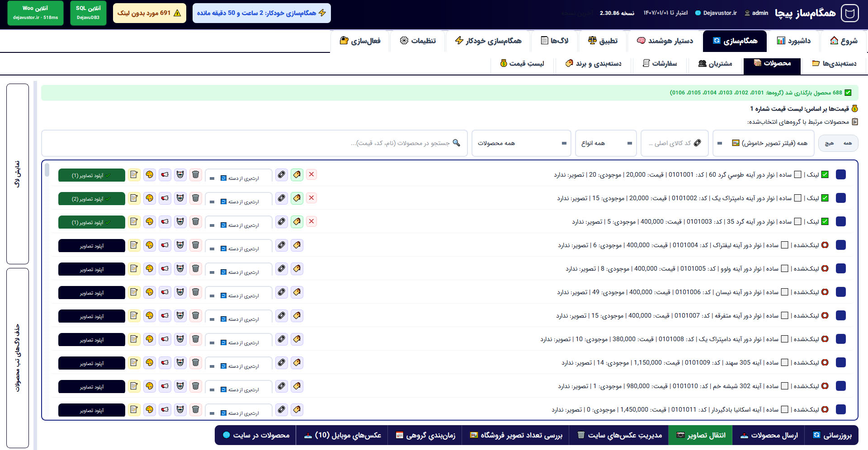Click the red X icon for product 0101001
The image size is (868, 450).
tap(311, 174)
